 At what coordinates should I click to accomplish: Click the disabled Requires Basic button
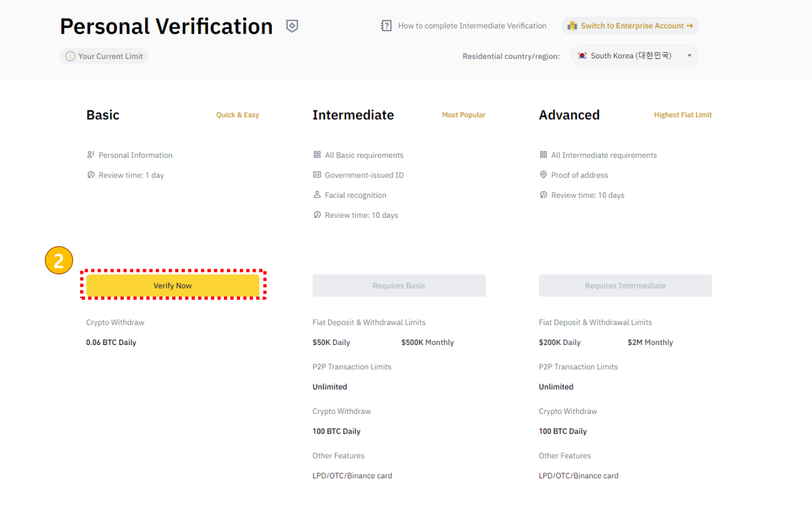(399, 285)
